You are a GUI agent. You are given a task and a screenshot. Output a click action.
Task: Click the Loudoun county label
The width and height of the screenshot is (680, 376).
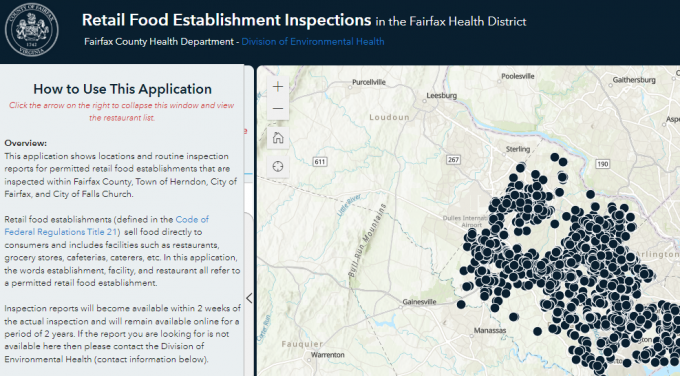(389, 117)
